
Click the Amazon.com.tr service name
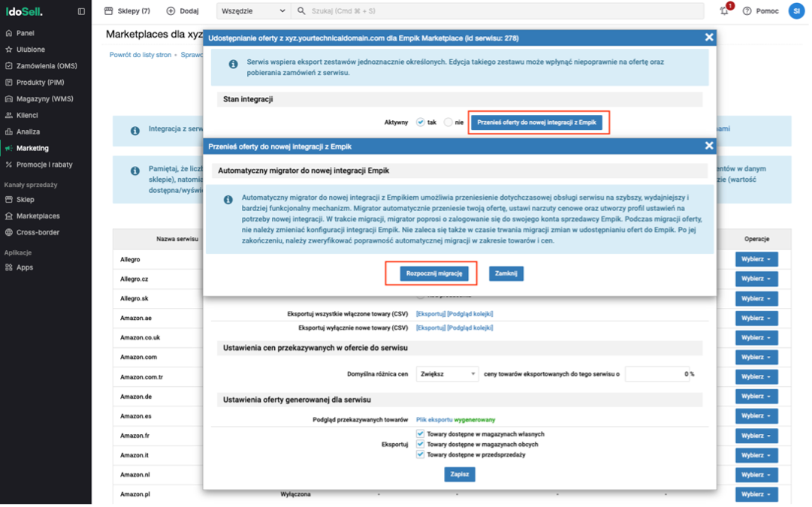(141, 377)
